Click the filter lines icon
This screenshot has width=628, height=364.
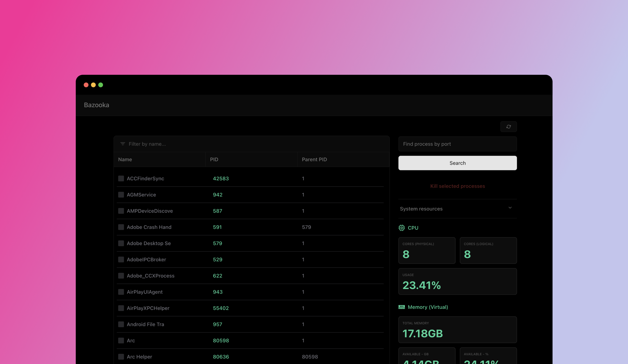[123, 144]
